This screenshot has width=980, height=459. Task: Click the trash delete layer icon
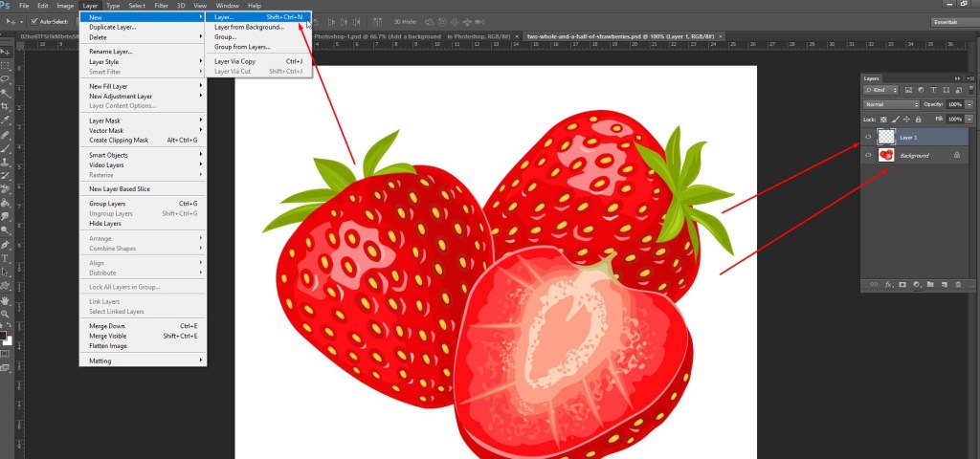pos(958,284)
